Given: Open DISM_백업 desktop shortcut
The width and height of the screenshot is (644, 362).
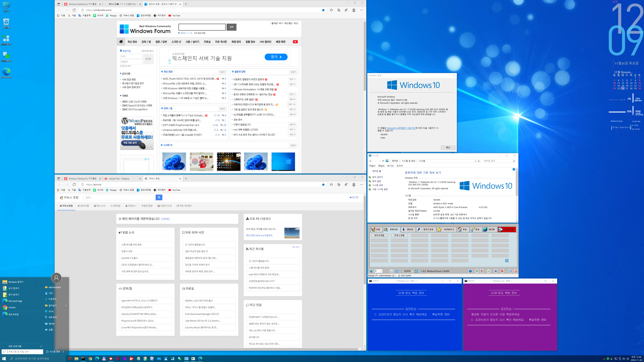Looking at the screenshot, I should 6,40.
